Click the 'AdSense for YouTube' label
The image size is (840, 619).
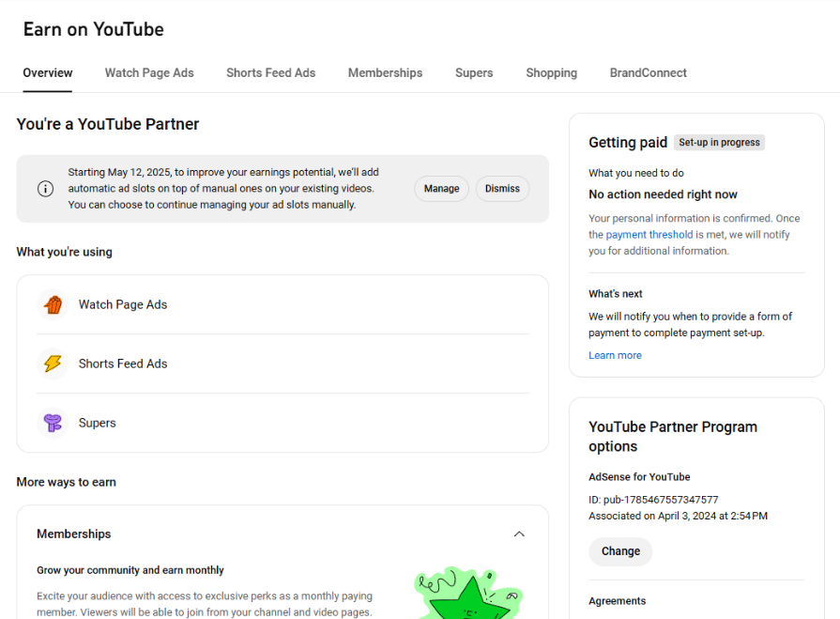639,477
